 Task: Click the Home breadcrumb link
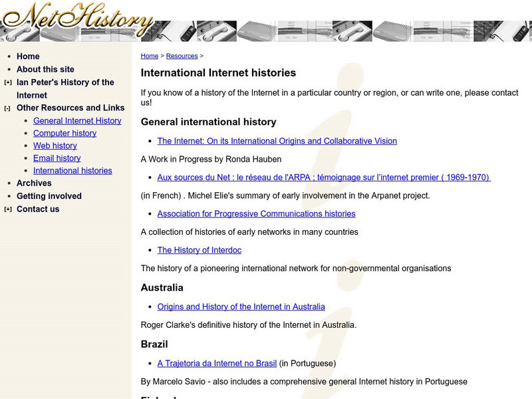click(150, 57)
